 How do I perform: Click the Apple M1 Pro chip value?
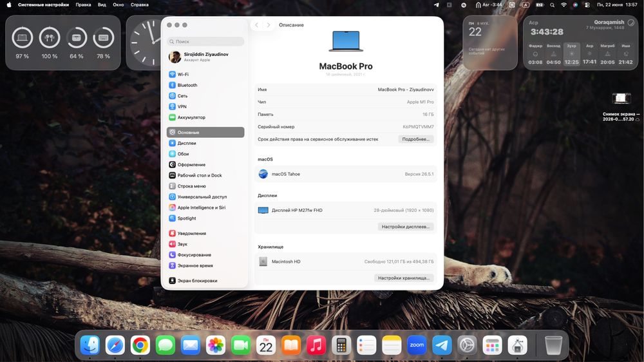[420, 102]
